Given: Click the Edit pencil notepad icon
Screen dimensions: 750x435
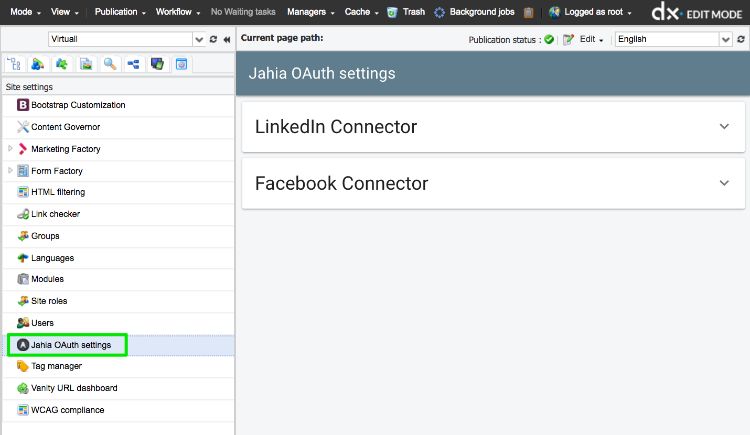Looking at the screenshot, I should pos(568,39).
